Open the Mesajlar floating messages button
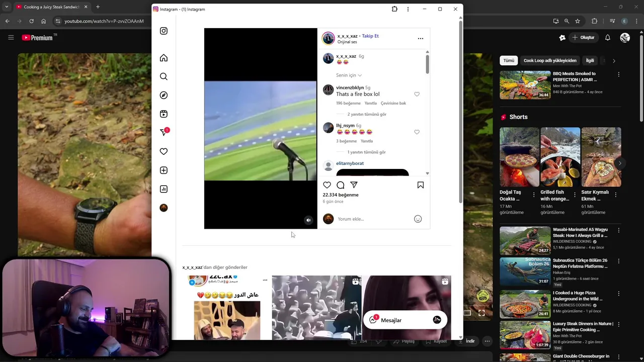Screen dimensions: 644x362 click(x=406, y=320)
